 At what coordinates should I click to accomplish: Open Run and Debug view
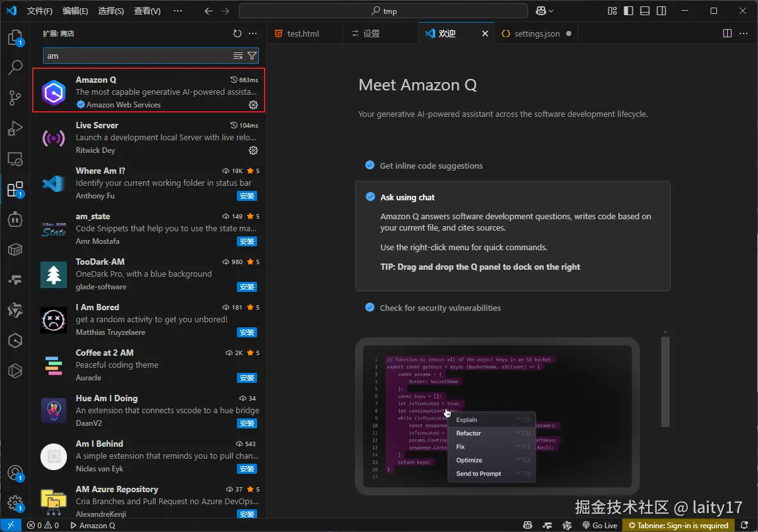point(15,128)
